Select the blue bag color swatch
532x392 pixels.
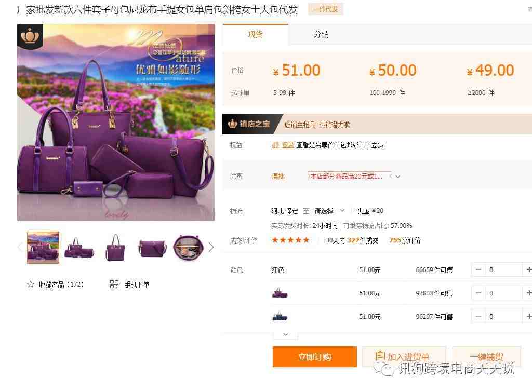click(280, 316)
